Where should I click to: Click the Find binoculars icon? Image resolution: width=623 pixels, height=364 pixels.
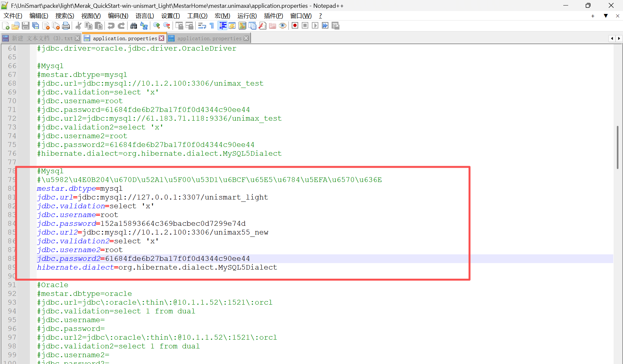(134, 26)
